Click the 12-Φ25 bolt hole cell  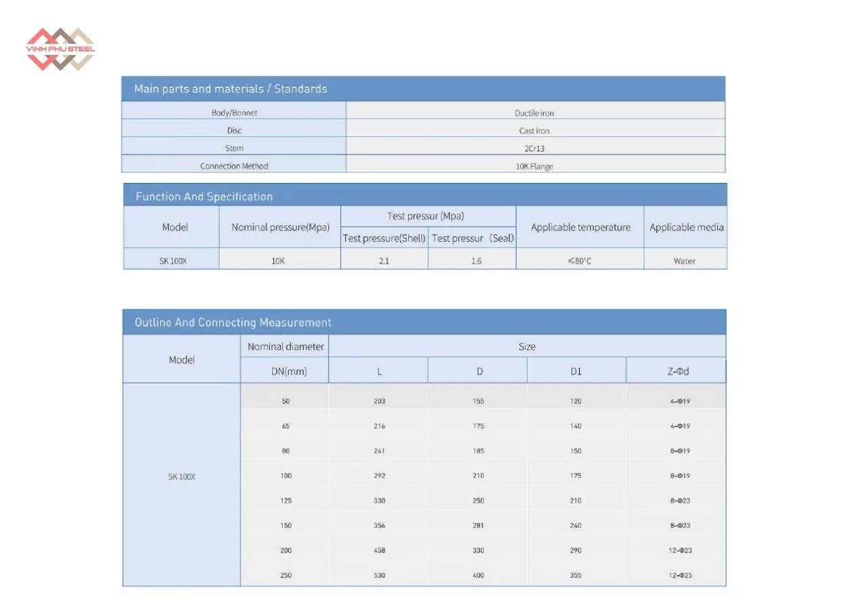coord(679,575)
